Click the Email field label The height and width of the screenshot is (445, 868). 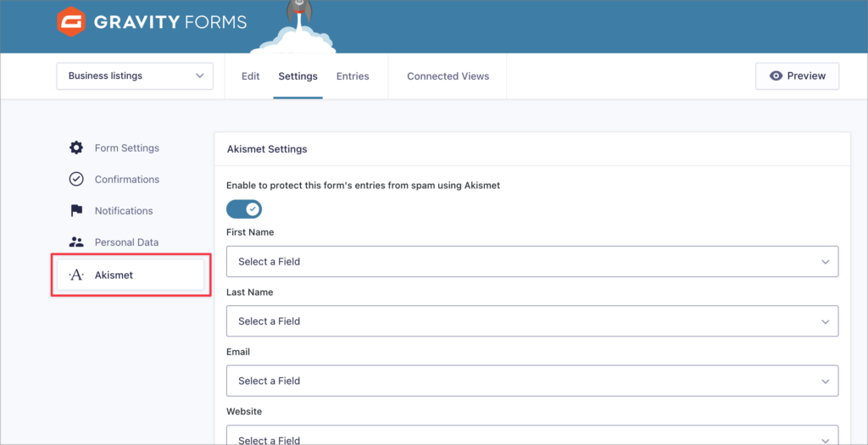coord(238,352)
